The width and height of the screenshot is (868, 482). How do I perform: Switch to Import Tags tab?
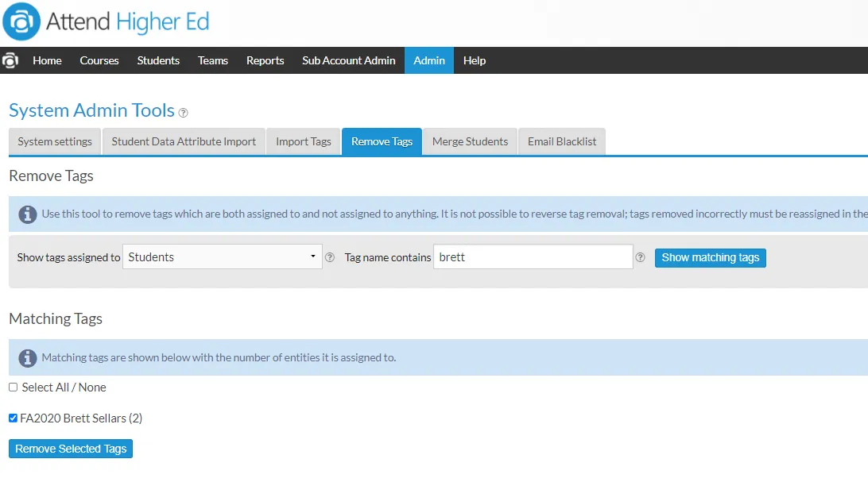304,141
